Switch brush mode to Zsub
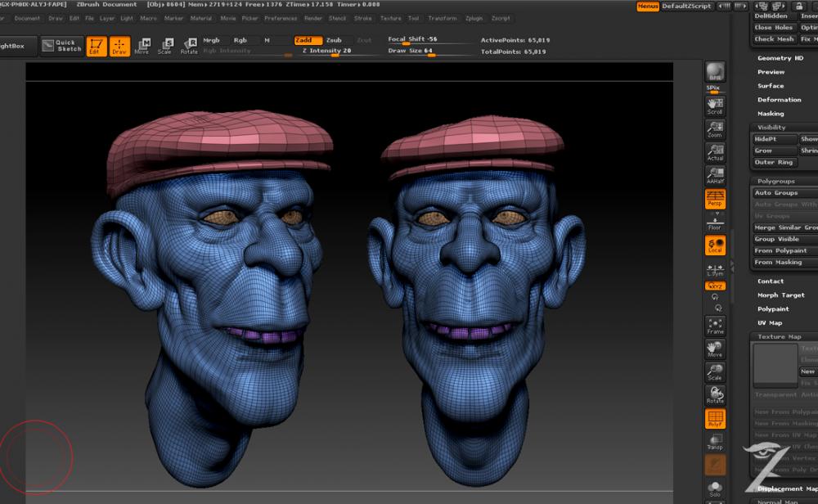 (334, 40)
